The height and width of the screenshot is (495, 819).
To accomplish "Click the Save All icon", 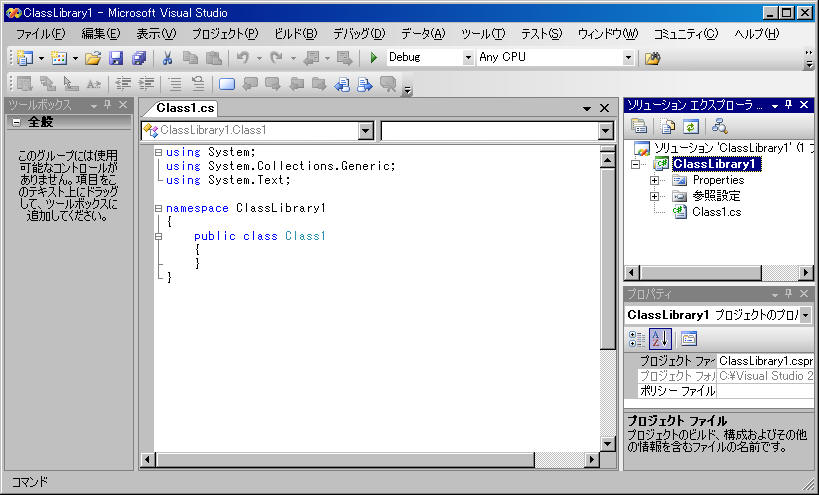I will [x=139, y=58].
